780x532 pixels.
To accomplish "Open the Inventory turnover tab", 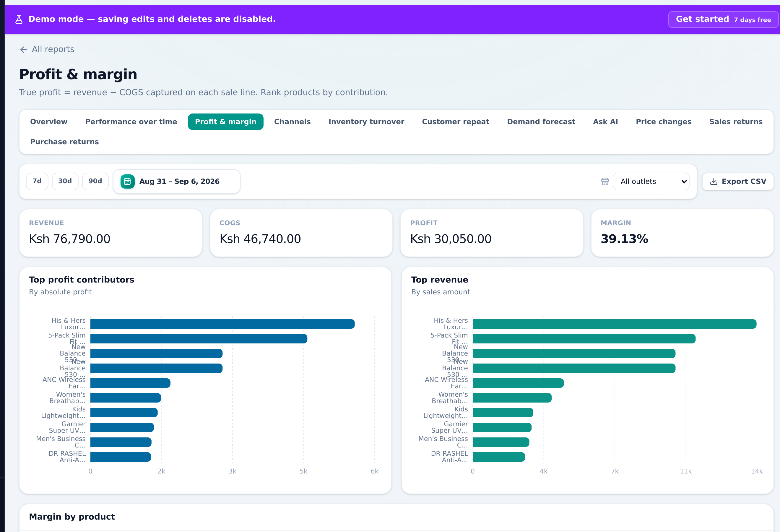I will 366,122.
